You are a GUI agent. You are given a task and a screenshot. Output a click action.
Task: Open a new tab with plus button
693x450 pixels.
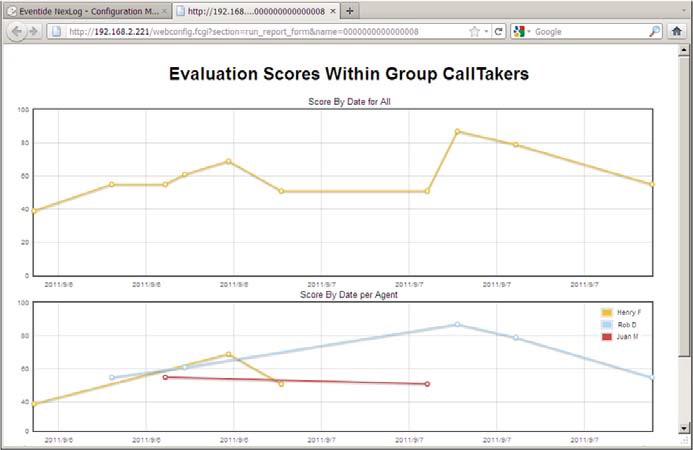point(349,10)
